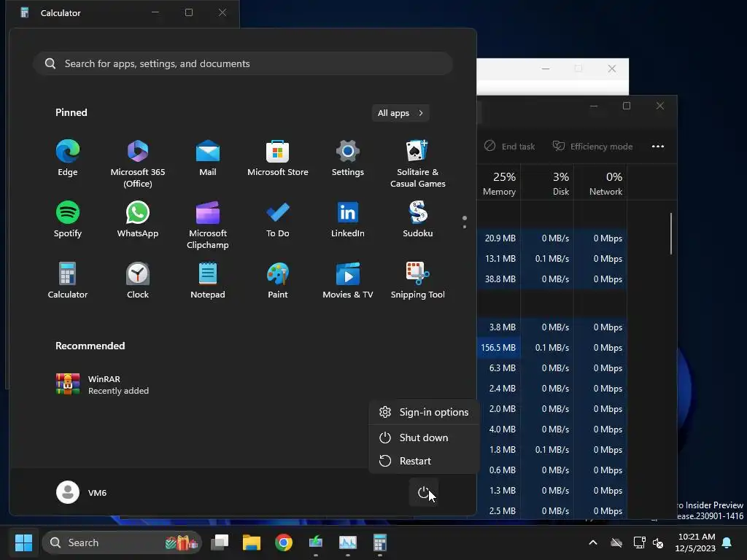Click the Windows Start button

tap(23, 542)
